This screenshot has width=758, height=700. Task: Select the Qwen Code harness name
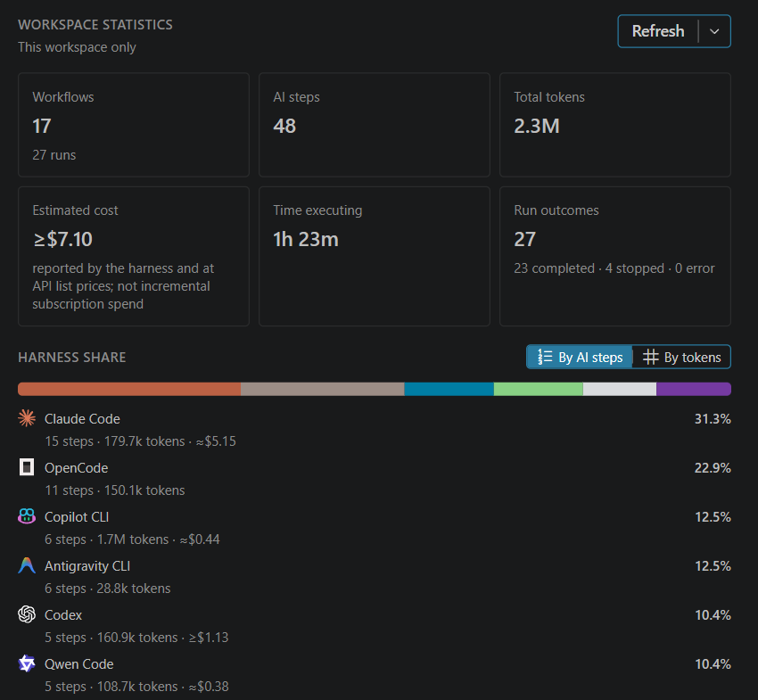pyautogui.click(x=78, y=664)
